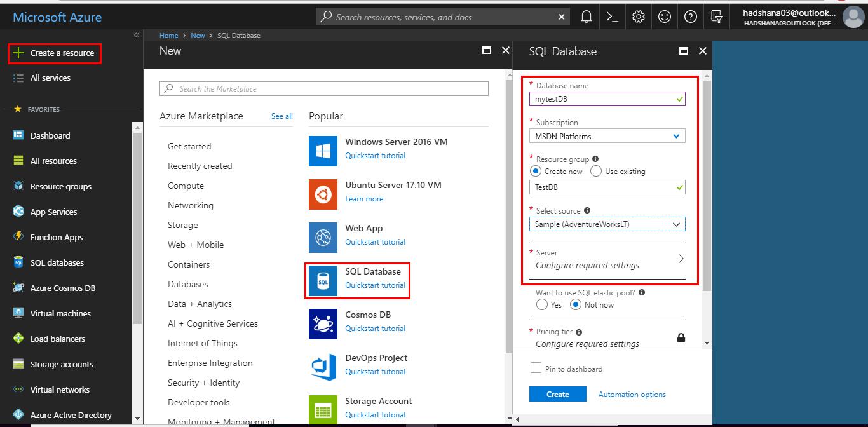Open Subscription dropdown MSDN Platforms
868x427 pixels.
[x=607, y=136]
